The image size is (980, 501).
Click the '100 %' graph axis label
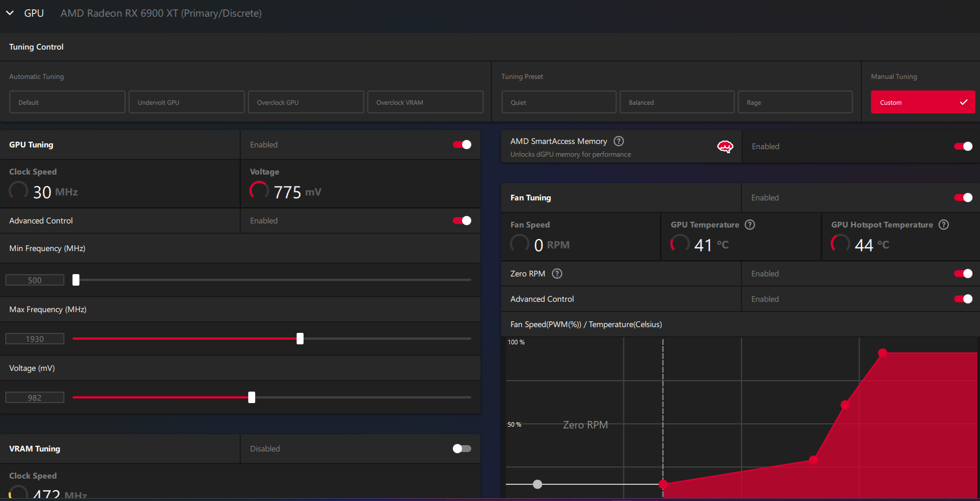(x=516, y=342)
